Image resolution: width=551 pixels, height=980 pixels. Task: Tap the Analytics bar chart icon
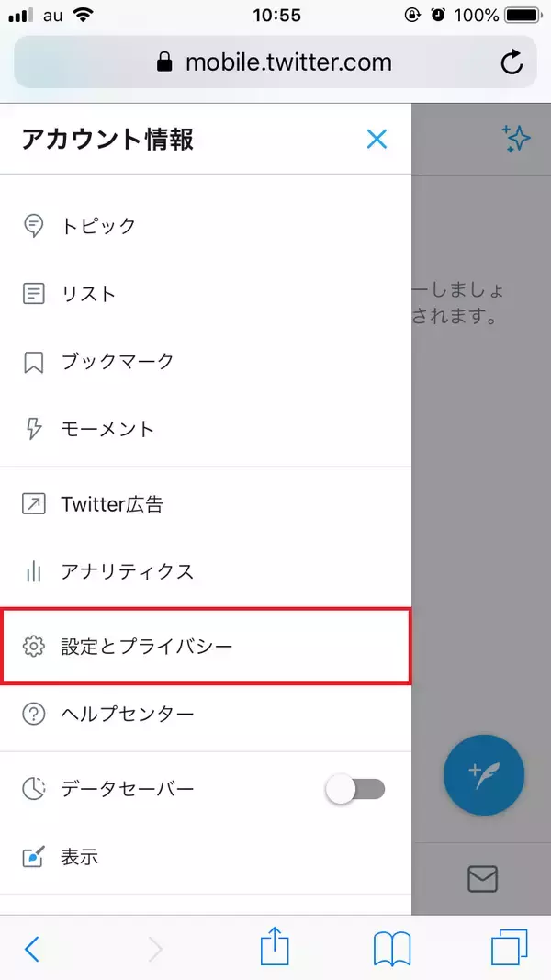tap(34, 571)
